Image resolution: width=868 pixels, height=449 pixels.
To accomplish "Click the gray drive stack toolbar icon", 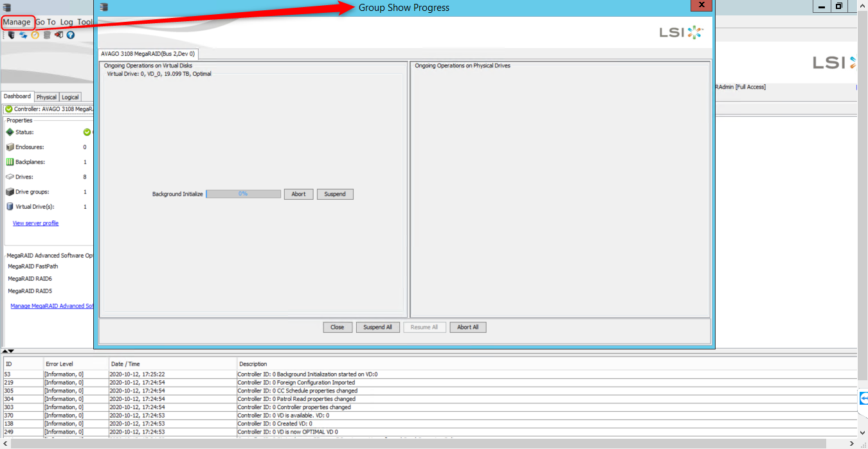I will [47, 35].
